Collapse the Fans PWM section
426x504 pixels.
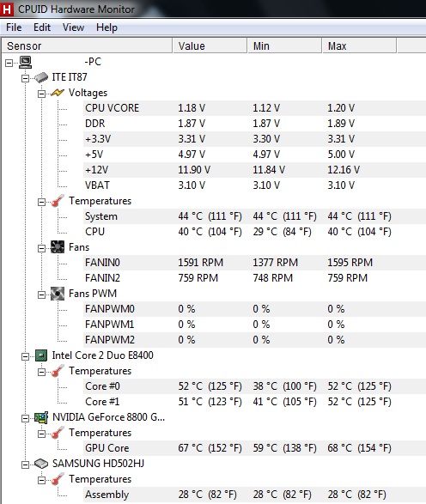click(x=41, y=295)
